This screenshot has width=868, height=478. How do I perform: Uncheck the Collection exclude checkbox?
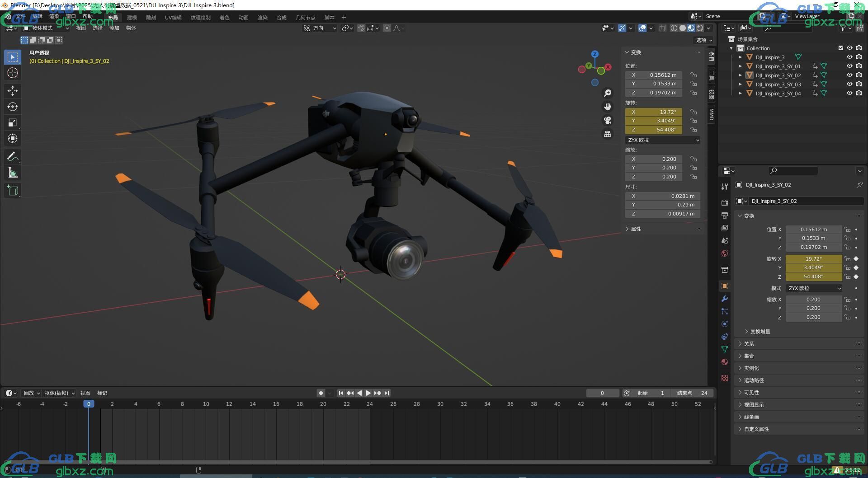tap(841, 48)
